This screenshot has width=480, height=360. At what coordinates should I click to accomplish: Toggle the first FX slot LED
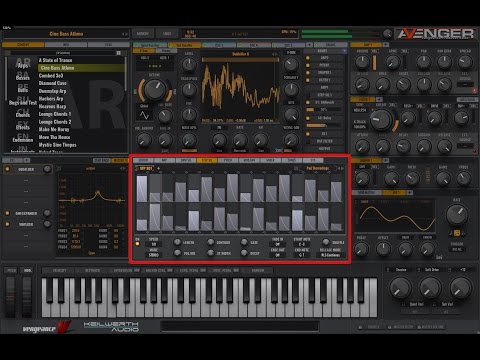coord(7,169)
